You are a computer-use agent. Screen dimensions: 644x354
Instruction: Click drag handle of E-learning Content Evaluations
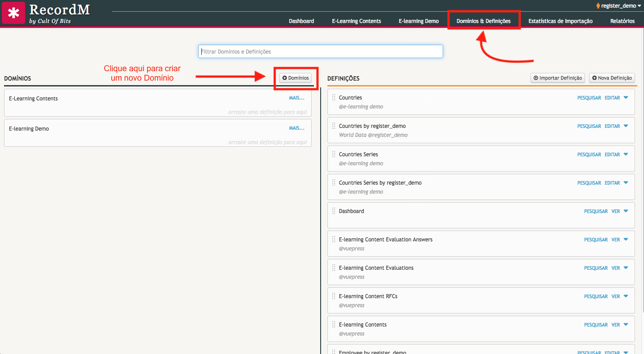click(334, 268)
